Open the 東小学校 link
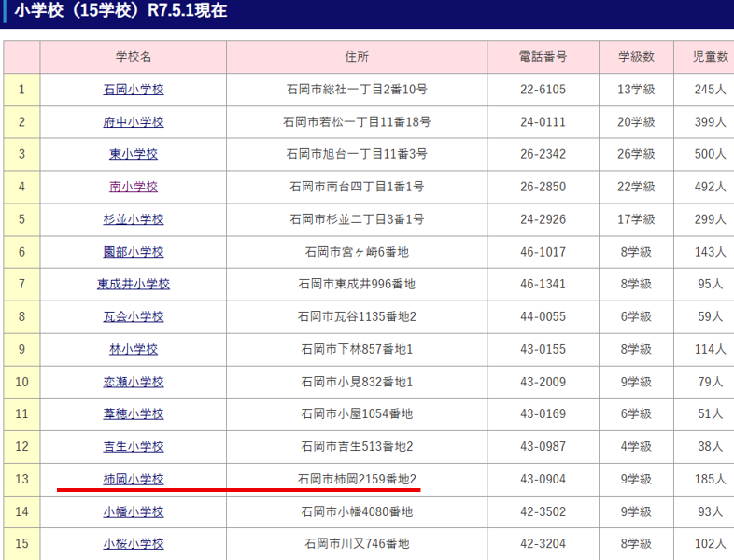The height and width of the screenshot is (560, 734). 134,154
